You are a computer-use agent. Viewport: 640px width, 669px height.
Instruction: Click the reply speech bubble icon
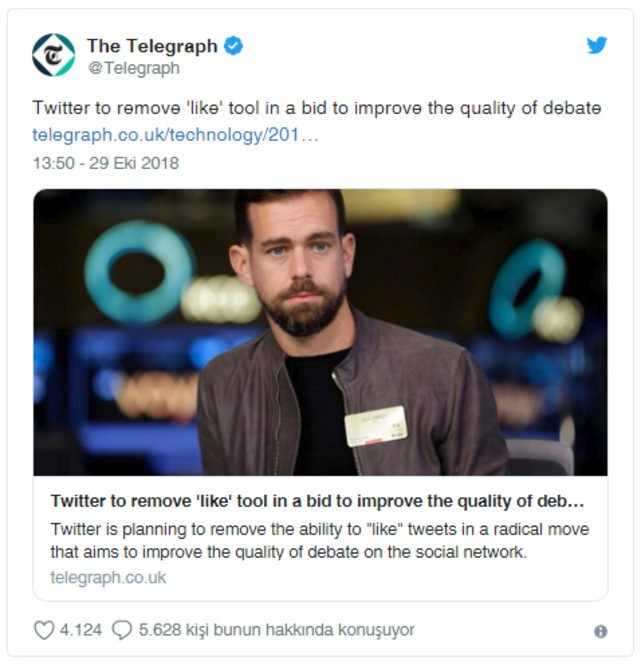pyautogui.click(x=122, y=630)
